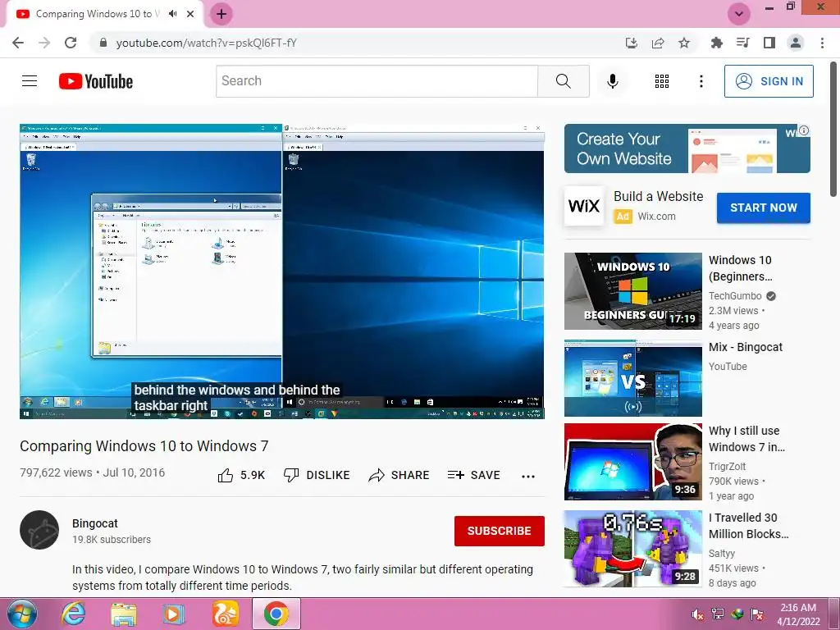The height and width of the screenshot is (630, 840).
Task: Close the Comparing Windows 10 tab
Action: tap(190, 14)
